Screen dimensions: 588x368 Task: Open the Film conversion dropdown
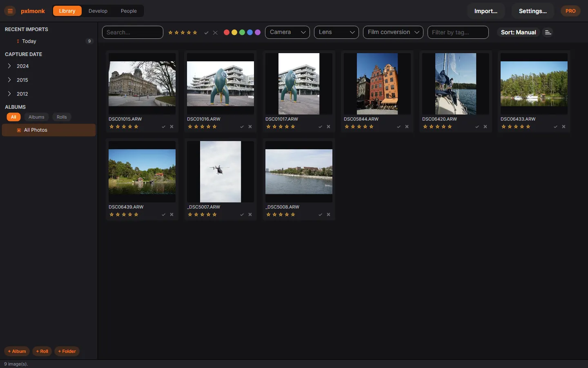[393, 32]
